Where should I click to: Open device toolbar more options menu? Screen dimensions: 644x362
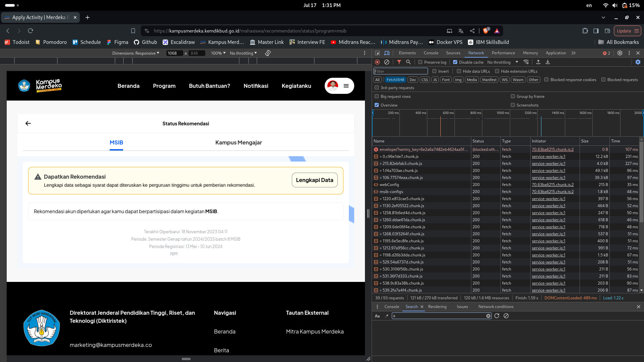[x=365, y=53]
